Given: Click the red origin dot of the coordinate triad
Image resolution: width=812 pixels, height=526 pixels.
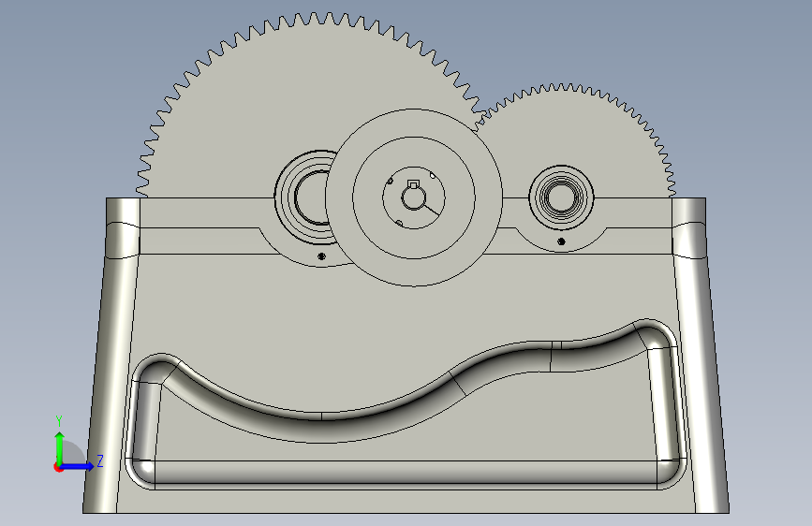Looking at the screenshot, I should (58, 467).
